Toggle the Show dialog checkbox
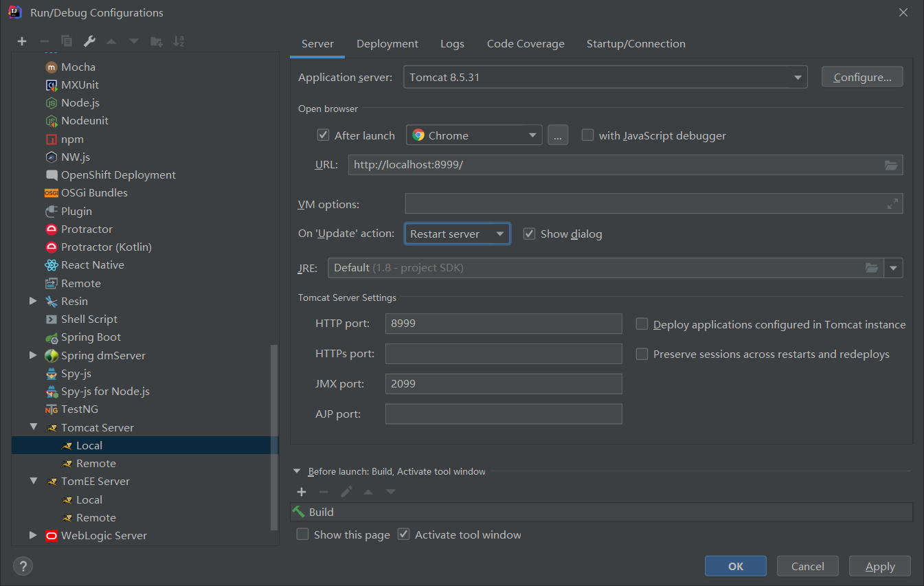The height and width of the screenshot is (586, 924). [529, 234]
